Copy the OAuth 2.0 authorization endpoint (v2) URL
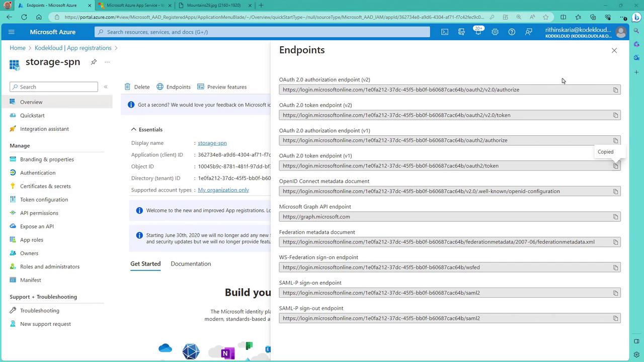The image size is (644, 362). coord(615,90)
